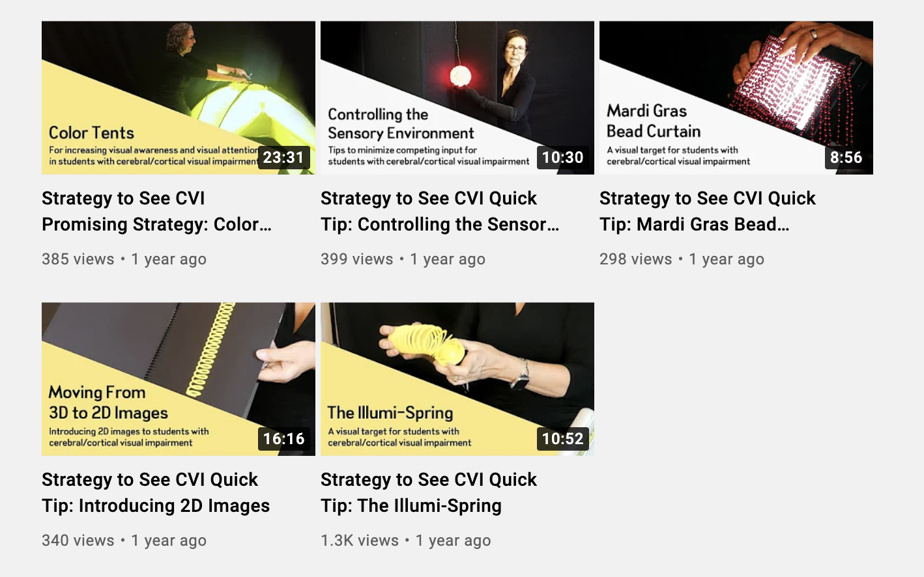Open the Color Tents video thumbnail
This screenshot has height=577, width=924.
click(179, 98)
